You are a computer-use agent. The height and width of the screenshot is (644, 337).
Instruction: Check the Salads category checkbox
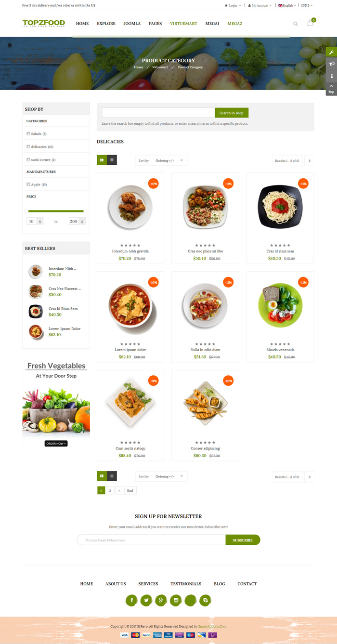tap(28, 133)
